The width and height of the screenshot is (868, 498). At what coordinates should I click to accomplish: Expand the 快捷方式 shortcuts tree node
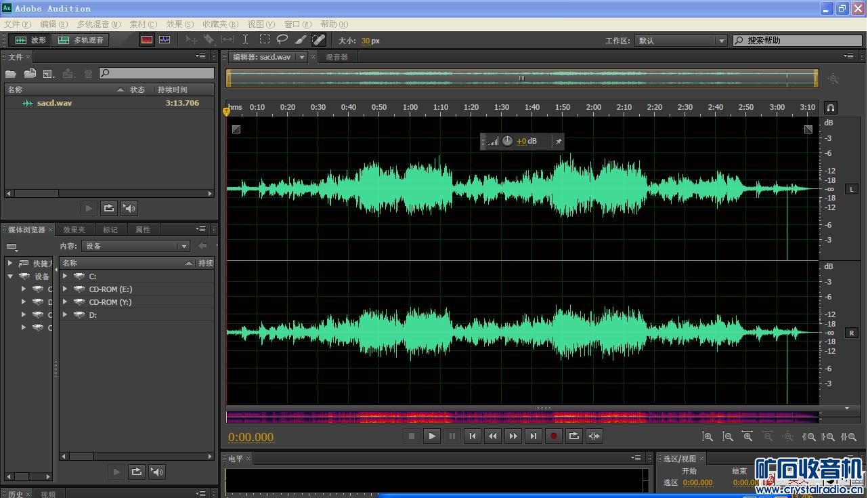click(x=10, y=263)
